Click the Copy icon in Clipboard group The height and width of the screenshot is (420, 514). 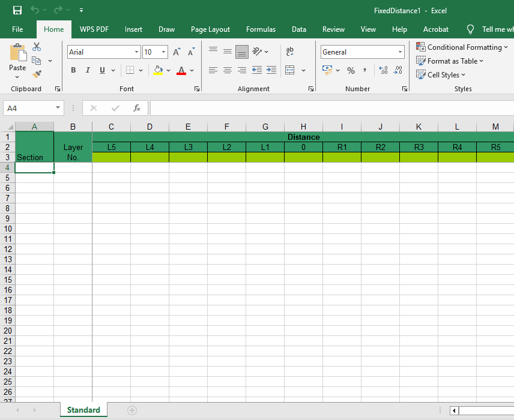pos(37,61)
